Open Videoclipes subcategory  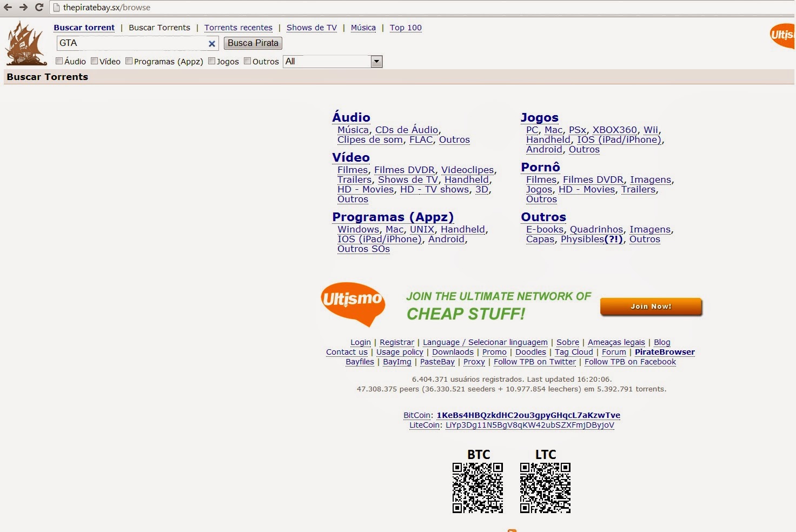point(467,170)
